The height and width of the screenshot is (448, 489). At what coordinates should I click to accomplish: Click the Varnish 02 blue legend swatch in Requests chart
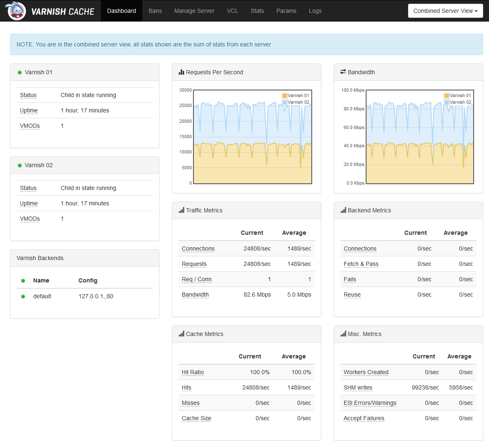[284, 102]
